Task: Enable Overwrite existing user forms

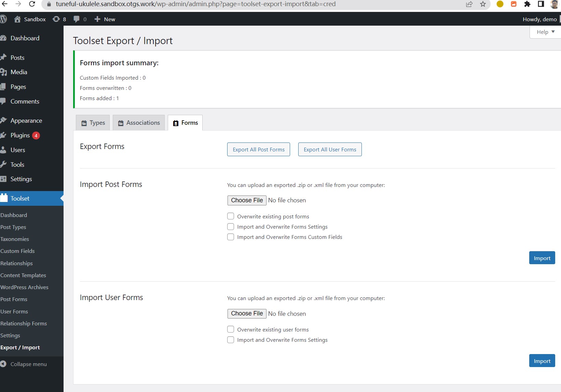Action: pos(231,329)
